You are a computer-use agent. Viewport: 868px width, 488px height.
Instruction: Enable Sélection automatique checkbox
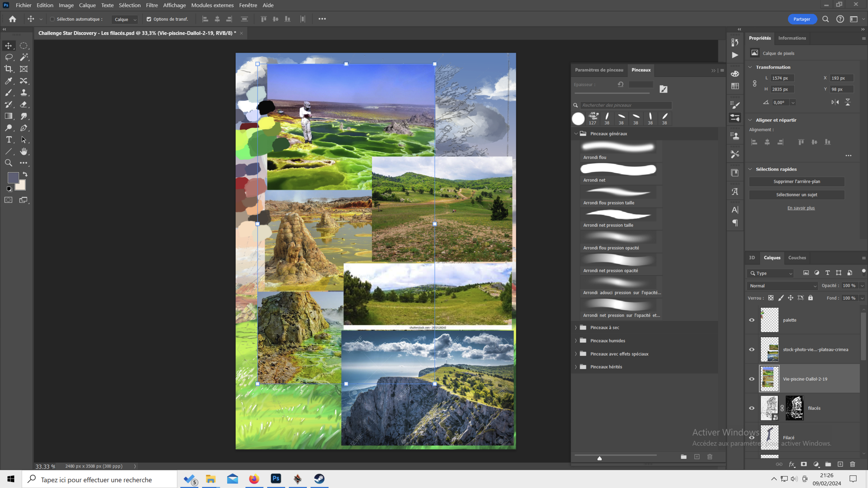point(52,19)
